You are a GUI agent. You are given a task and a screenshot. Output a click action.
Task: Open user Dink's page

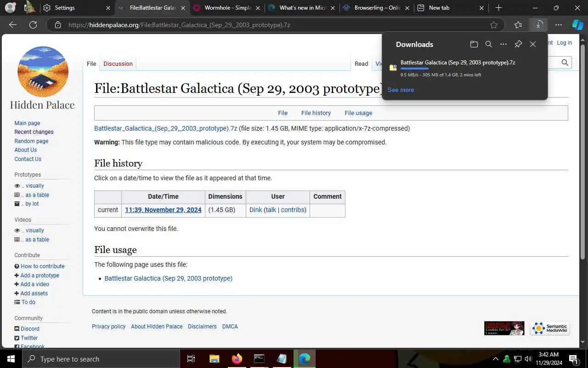(x=255, y=210)
